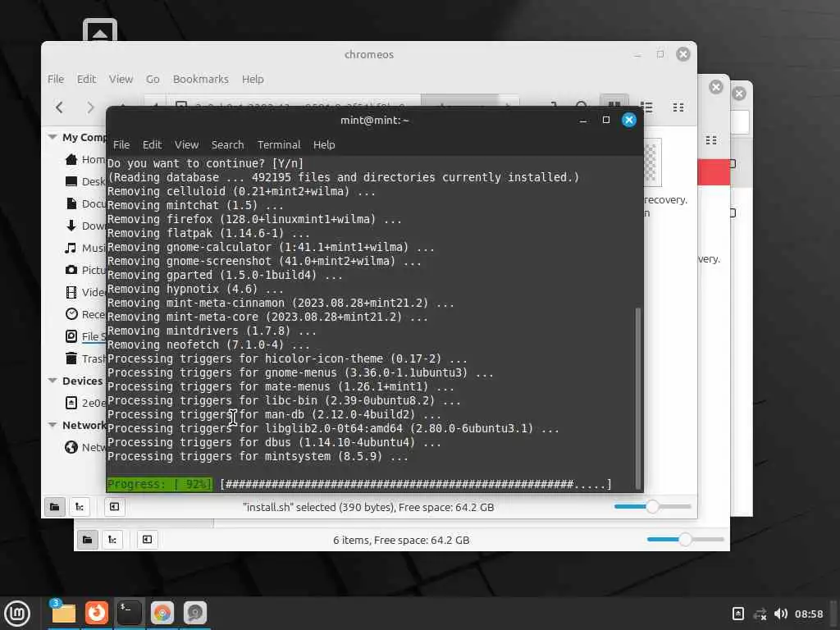840x630 pixels.
Task: Open the Go menu in the chromeos window
Action: pos(153,80)
